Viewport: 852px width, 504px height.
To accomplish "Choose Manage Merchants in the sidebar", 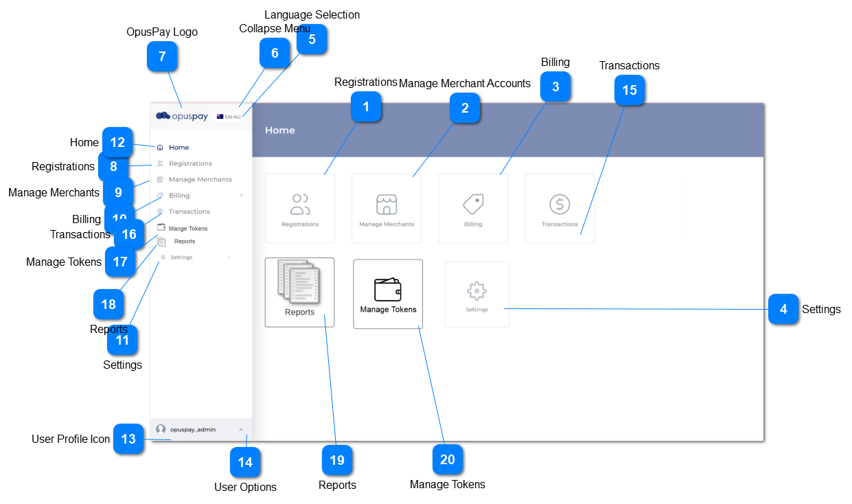I will (x=200, y=179).
